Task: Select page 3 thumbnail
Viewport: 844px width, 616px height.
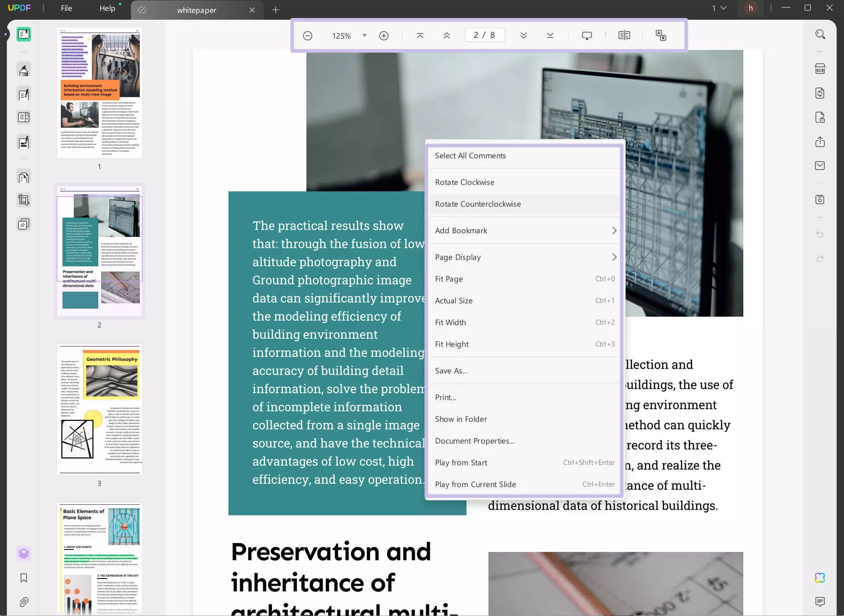Action: tap(100, 409)
